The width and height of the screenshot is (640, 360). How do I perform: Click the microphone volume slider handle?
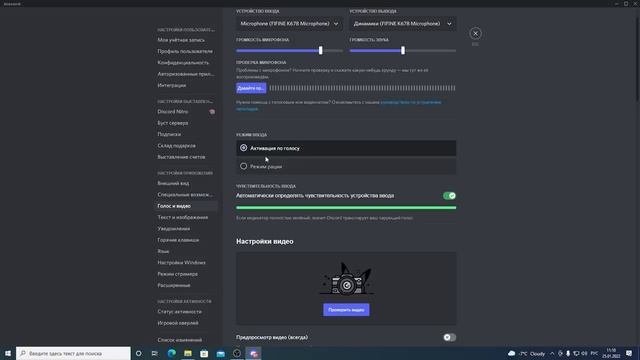coord(320,51)
